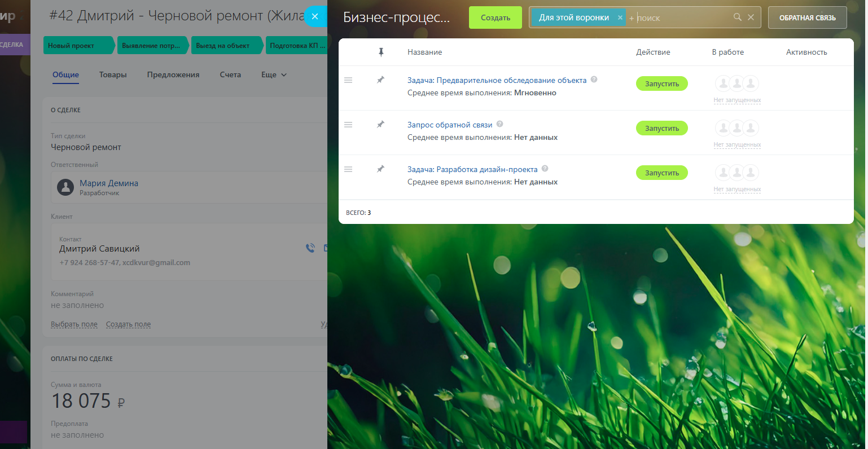868x449 pixels.
Task: Select the 'Новый проект' deal stage
Action: click(x=78, y=45)
